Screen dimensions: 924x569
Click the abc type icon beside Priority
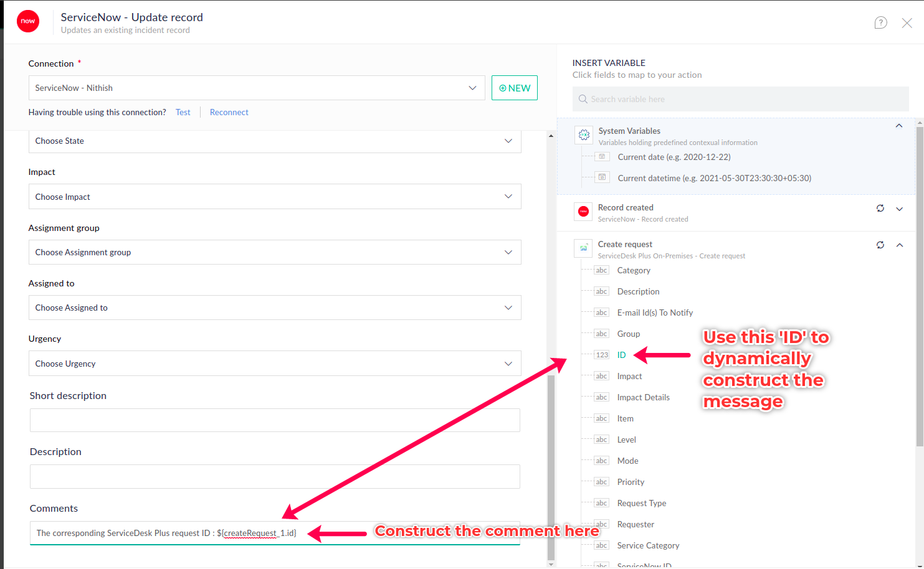tap(601, 482)
